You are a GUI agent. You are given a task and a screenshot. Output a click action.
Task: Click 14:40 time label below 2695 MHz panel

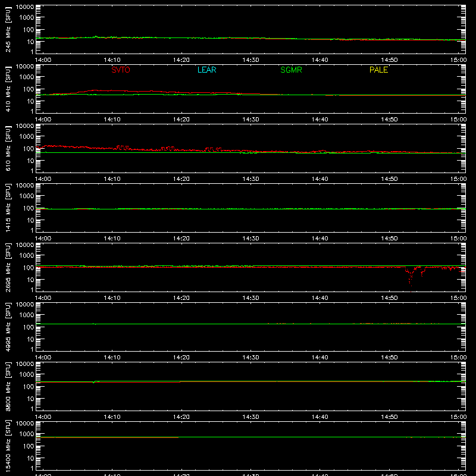(x=320, y=298)
